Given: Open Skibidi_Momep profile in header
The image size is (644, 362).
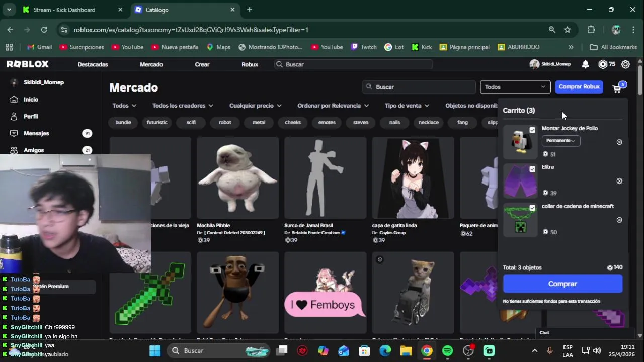Looking at the screenshot, I should [x=550, y=64].
